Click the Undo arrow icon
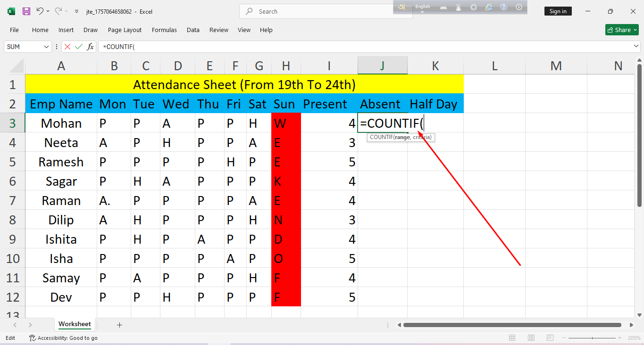 tap(40, 11)
